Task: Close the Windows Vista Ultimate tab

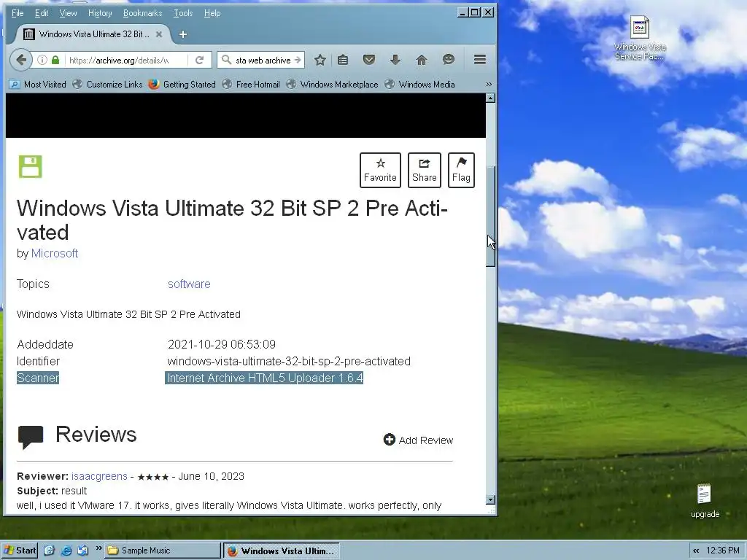Action: [159, 34]
